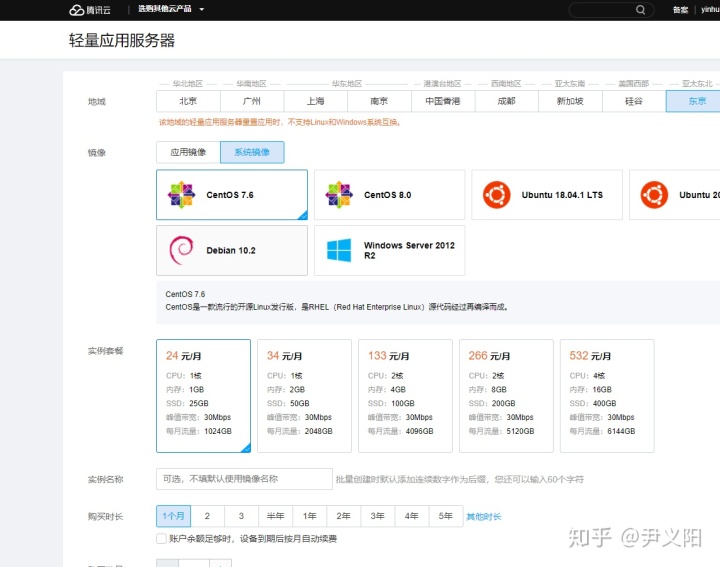
Task: Set purchase duration to 2 months
Action: tap(208, 516)
